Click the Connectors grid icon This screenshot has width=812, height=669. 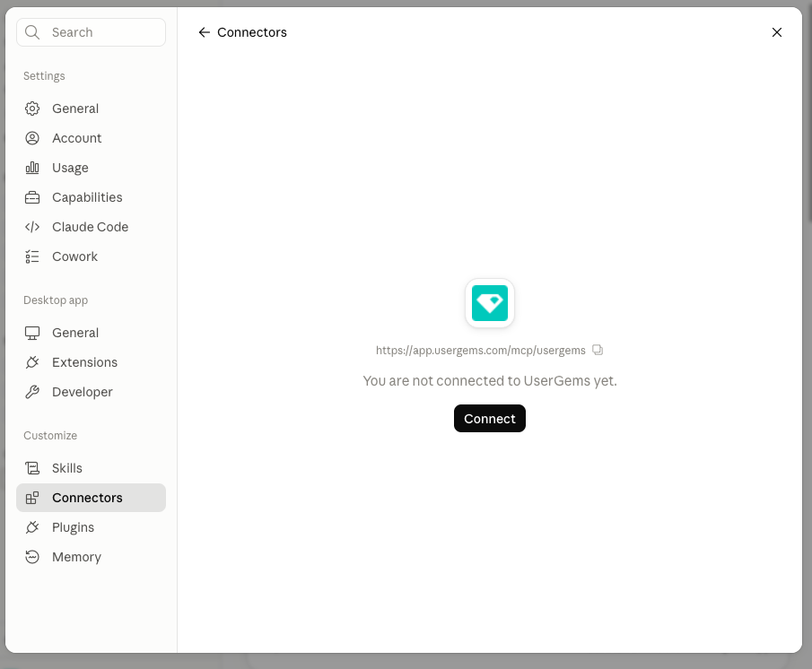pos(32,498)
